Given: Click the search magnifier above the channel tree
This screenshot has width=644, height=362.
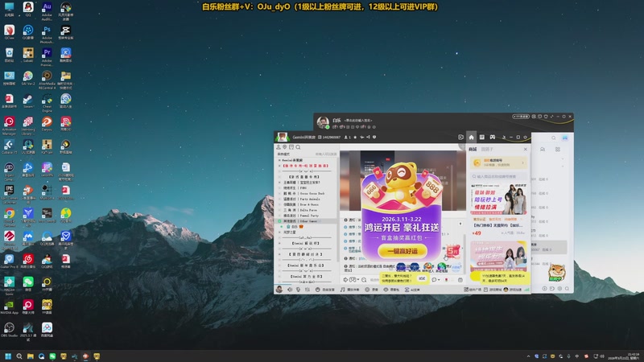Looking at the screenshot, I should pos(298,147).
